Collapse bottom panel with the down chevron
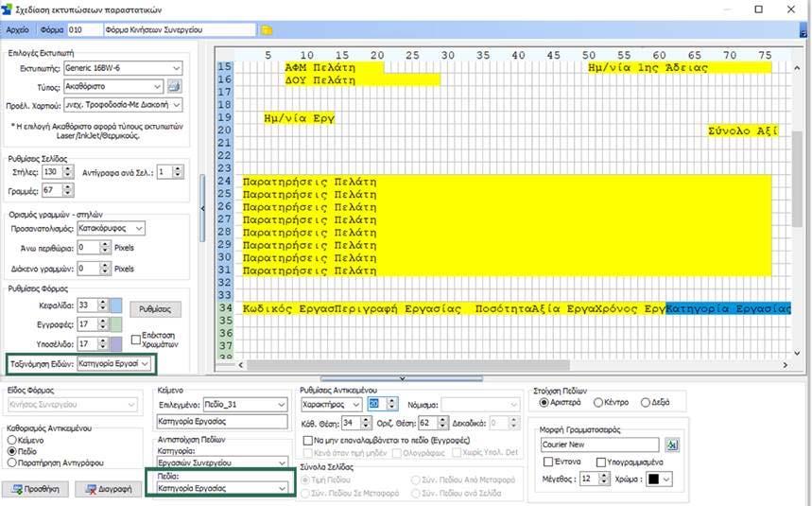Viewport: 812px width, 506px height. [402, 378]
